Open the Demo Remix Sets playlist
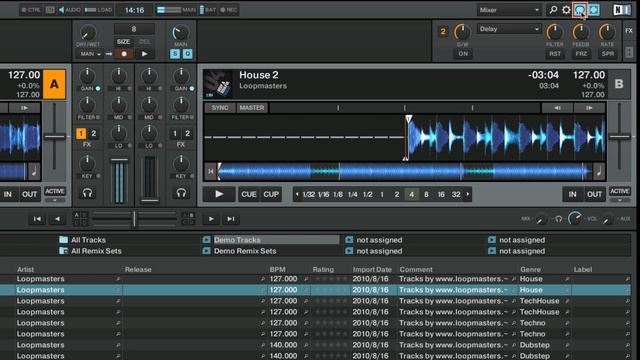Image resolution: width=640 pixels, height=360 pixels. (239, 251)
